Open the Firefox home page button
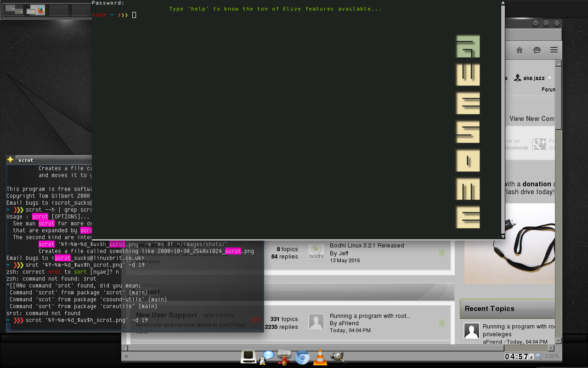 point(520,50)
